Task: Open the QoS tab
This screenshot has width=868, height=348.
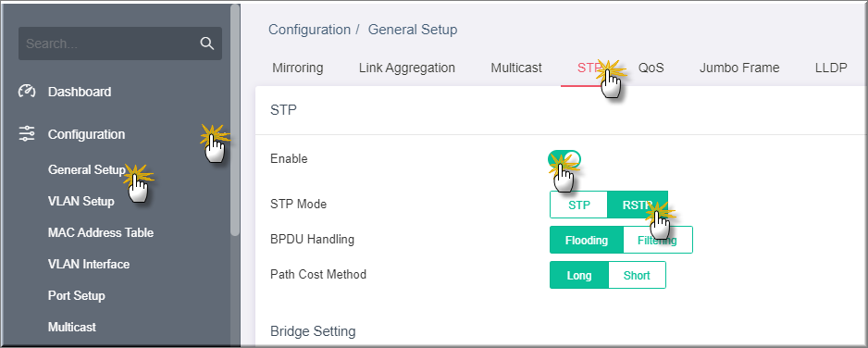Action: pyautogui.click(x=651, y=68)
